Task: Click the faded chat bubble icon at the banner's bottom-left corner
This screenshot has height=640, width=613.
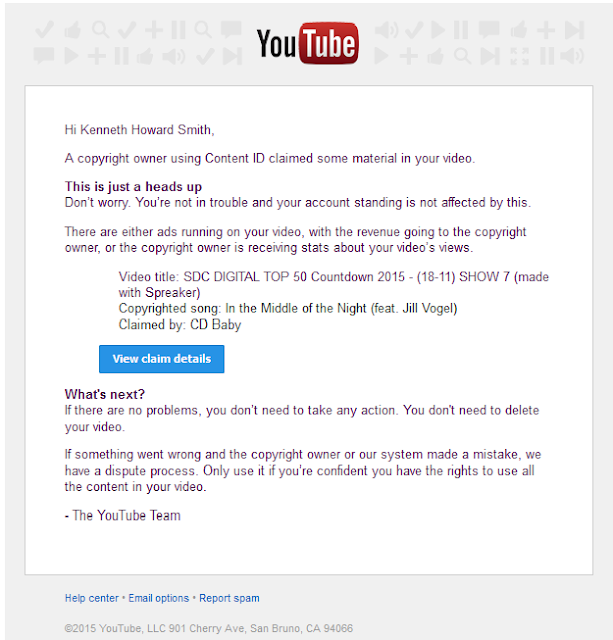Action: point(44,56)
